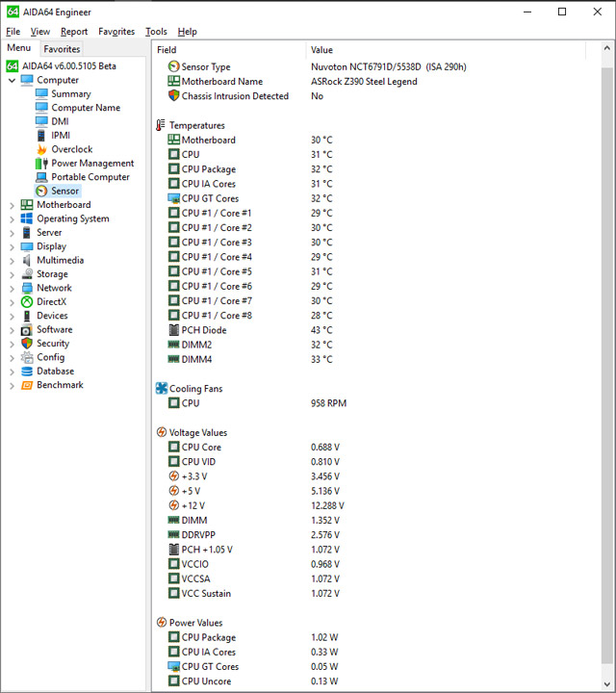
Task: Click the Field column header
Action: [228, 50]
